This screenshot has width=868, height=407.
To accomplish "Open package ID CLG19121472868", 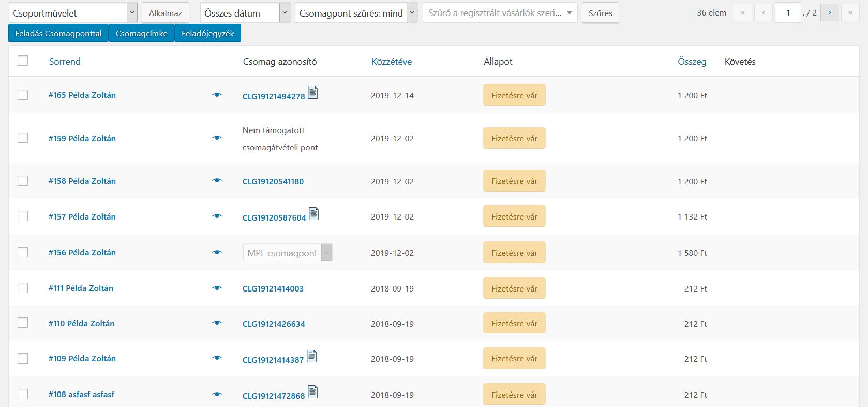I will click(274, 396).
